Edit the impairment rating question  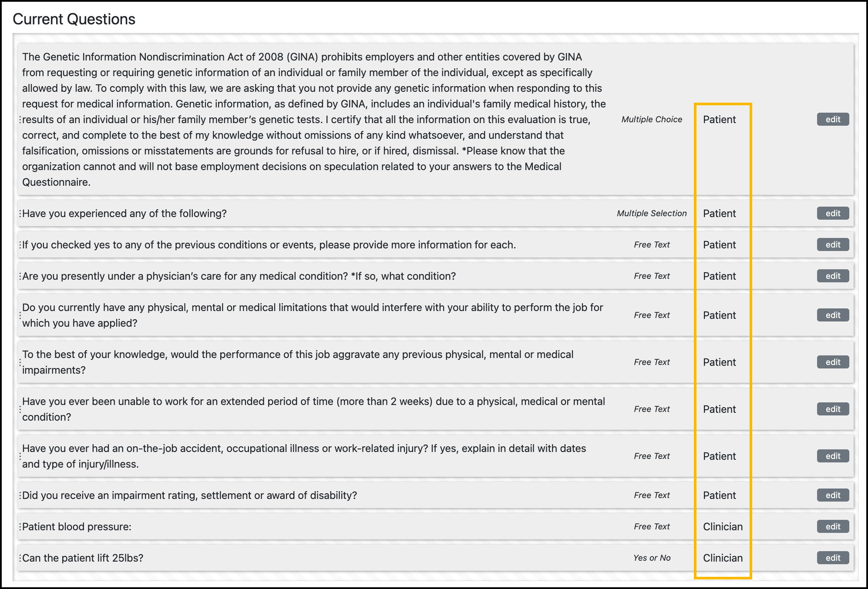(833, 495)
